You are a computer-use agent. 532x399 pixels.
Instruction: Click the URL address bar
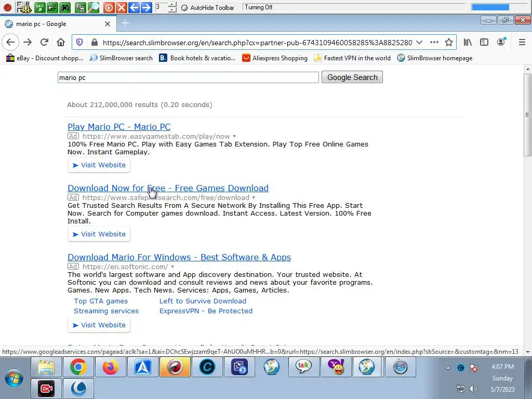257,43
